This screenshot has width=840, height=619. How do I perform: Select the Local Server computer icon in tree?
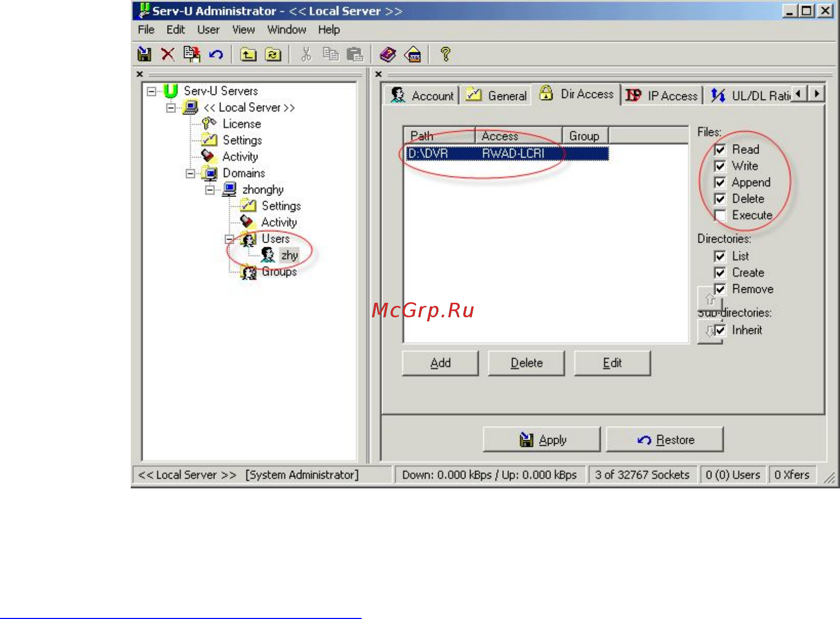point(190,107)
